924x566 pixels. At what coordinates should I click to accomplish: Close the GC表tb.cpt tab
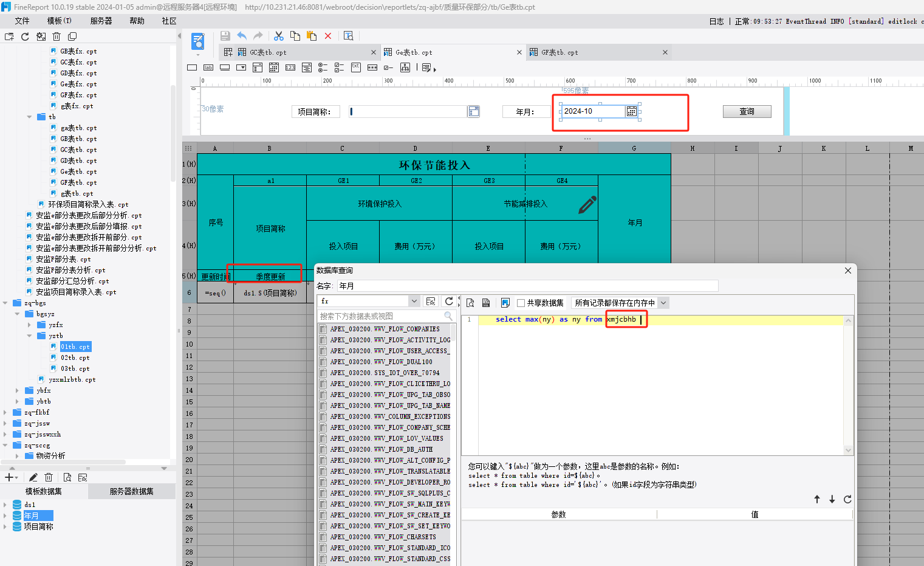pos(374,52)
